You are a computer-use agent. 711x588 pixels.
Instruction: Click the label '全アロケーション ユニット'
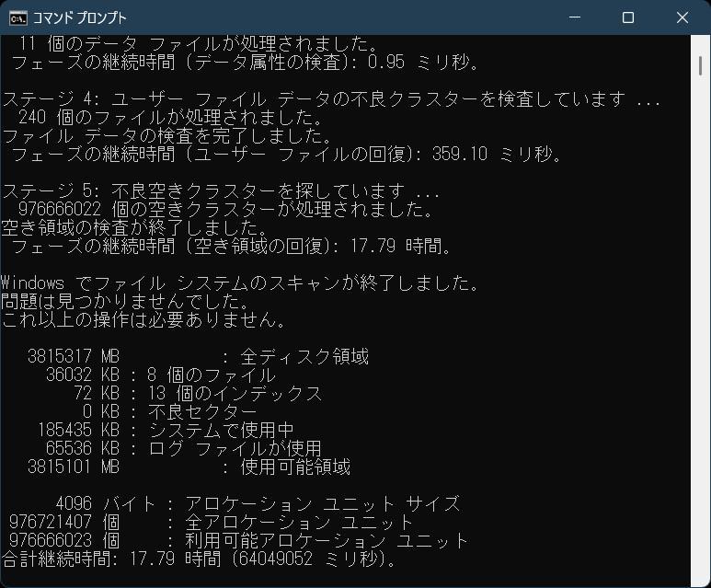(299, 522)
